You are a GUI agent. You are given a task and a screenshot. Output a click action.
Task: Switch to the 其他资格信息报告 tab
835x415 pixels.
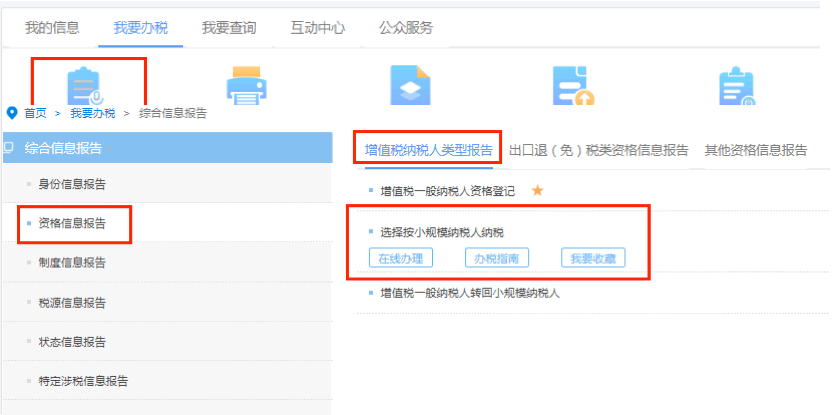point(755,150)
